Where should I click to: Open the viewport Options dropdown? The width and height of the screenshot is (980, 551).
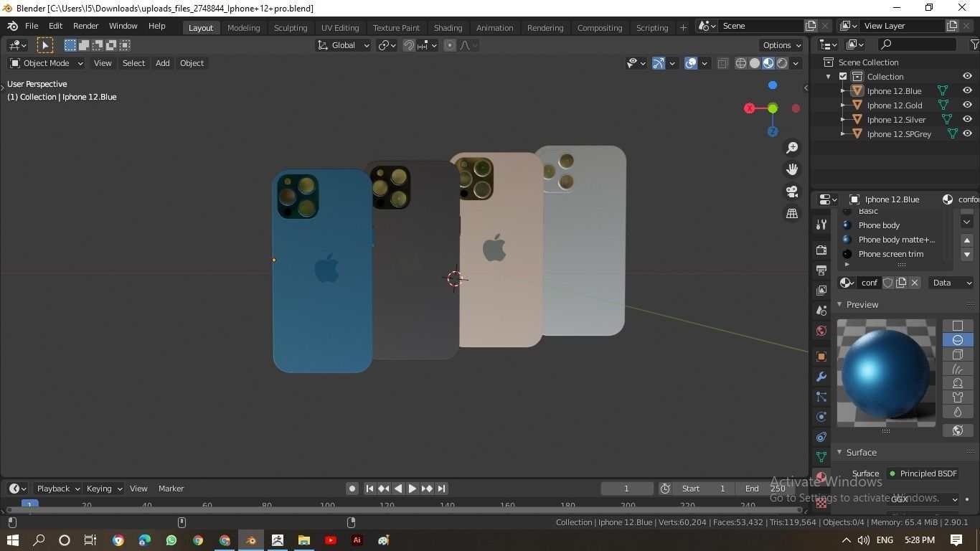[x=782, y=45]
